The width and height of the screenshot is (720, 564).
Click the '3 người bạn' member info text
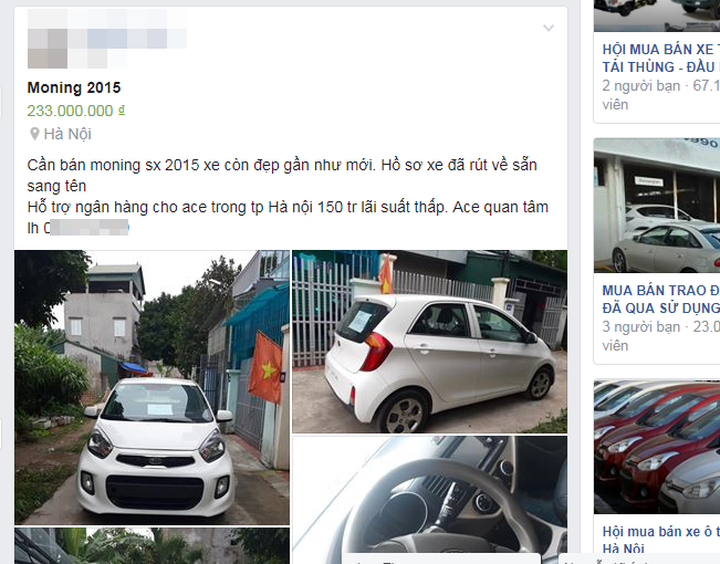click(641, 327)
